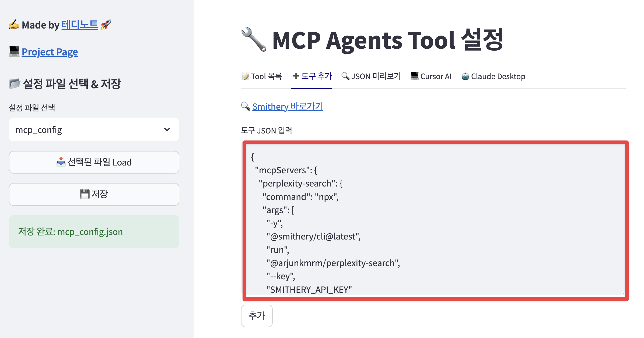This screenshot has height=338, width=644.
Task: Switch to the Tool 목록 tab
Action: 262,76
